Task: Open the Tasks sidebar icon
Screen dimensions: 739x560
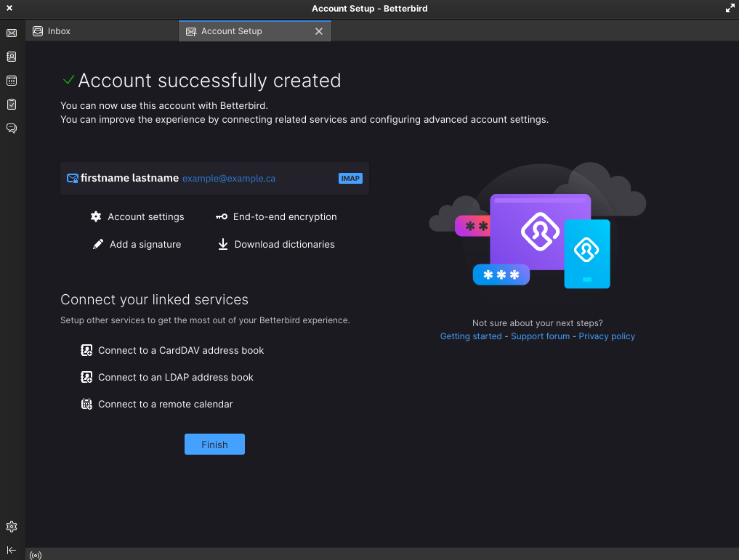Action: (12, 104)
